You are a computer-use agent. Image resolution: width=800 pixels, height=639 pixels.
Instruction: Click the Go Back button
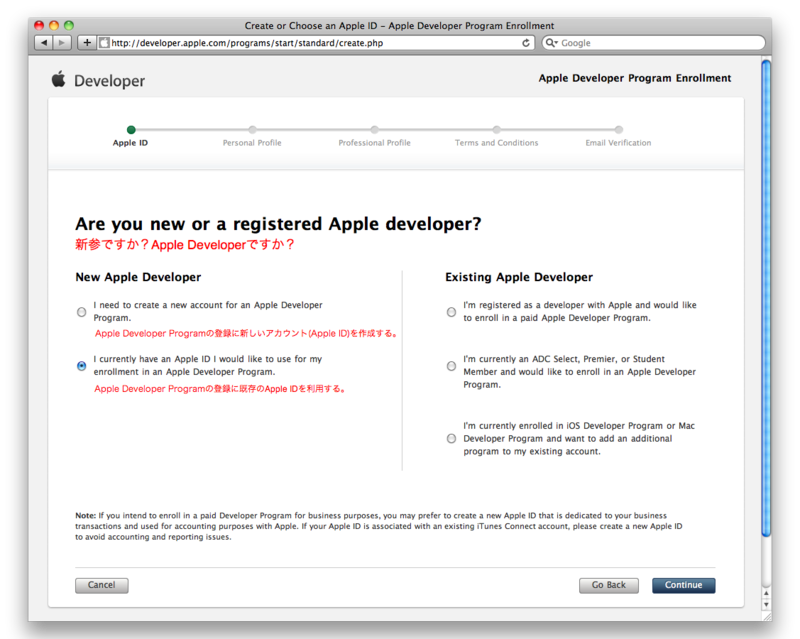tap(609, 585)
